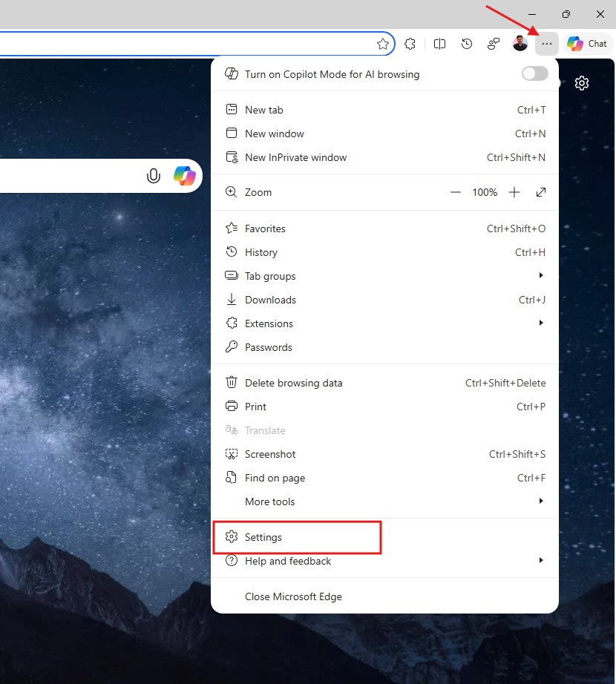Viewport: 616px width, 684px height.
Task: Open Copilot from the search box icon
Action: [185, 176]
